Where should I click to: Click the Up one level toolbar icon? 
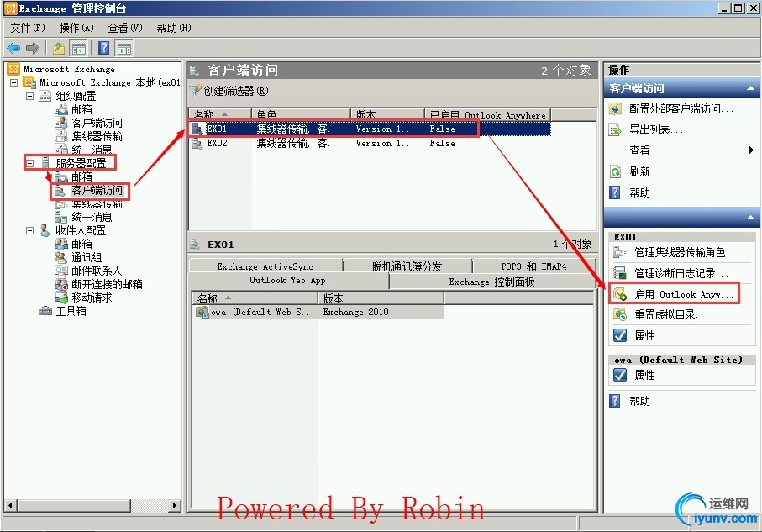coord(59,48)
